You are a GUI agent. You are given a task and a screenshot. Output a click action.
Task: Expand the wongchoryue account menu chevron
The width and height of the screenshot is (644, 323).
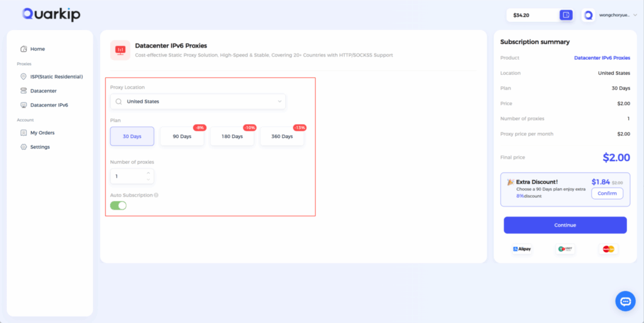click(635, 15)
